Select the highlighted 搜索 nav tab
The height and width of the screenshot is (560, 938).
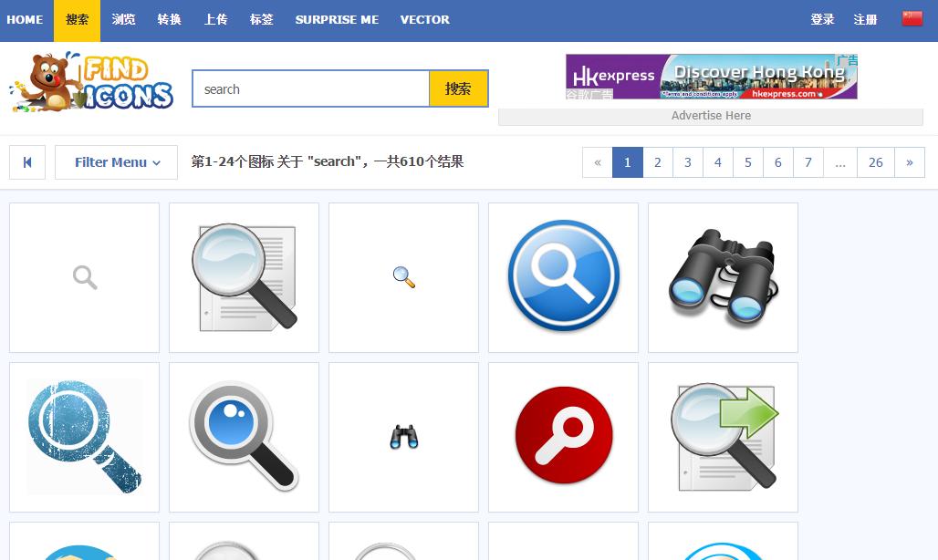[78, 20]
